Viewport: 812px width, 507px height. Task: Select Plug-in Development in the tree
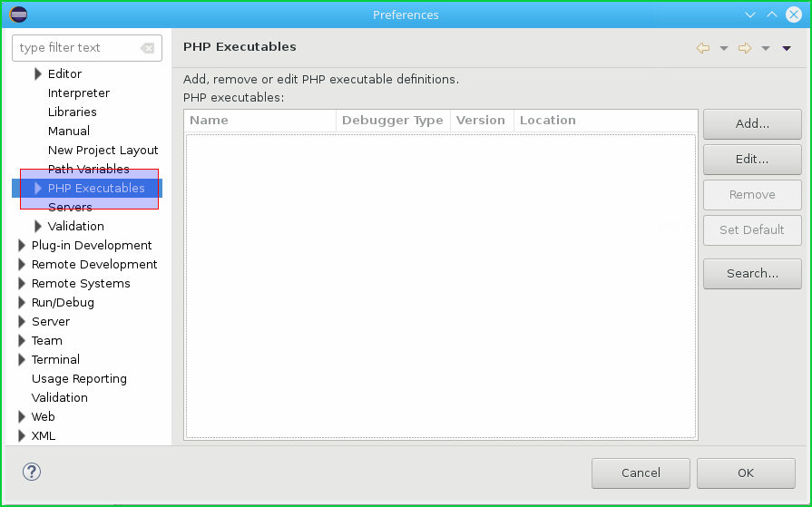pyautogui.click(x=92, y=246)
